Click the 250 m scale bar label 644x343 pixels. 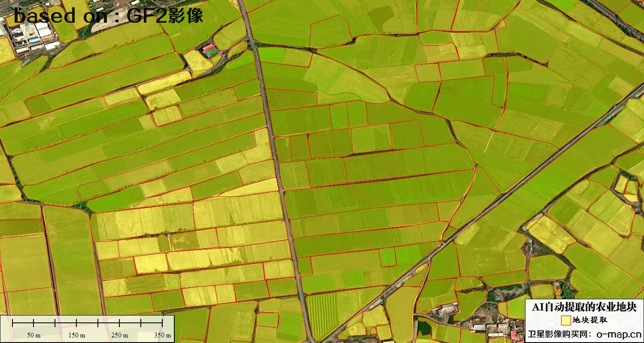(x=119, y=335)
